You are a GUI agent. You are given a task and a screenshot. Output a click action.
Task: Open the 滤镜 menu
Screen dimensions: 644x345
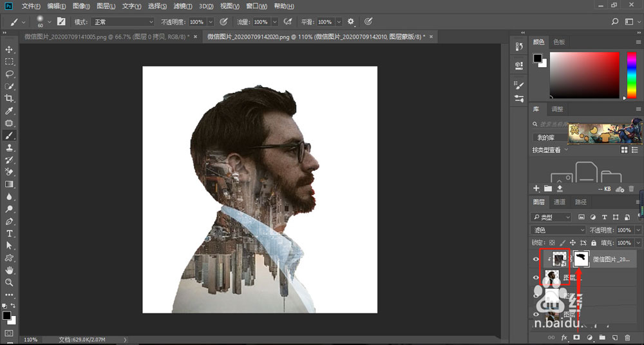click(183, 6)
